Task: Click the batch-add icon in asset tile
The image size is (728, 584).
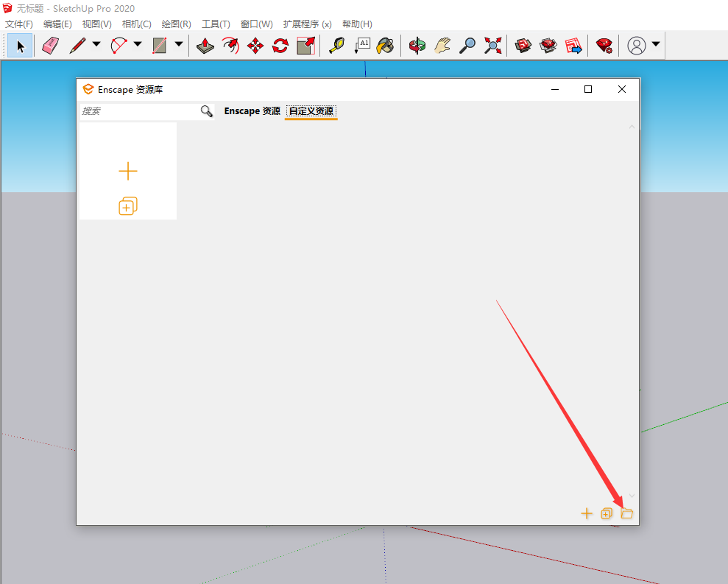Action: (127, 205)
